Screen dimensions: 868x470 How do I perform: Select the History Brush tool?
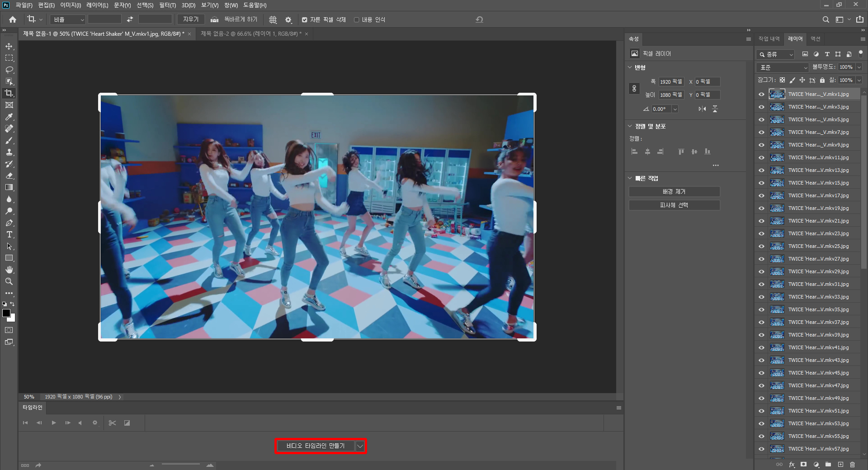[9, 164]
